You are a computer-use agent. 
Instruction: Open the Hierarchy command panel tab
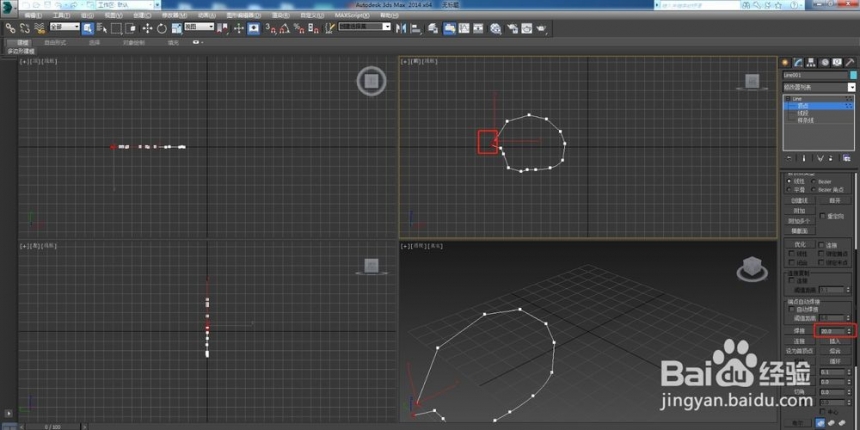(x=812, y=62)
